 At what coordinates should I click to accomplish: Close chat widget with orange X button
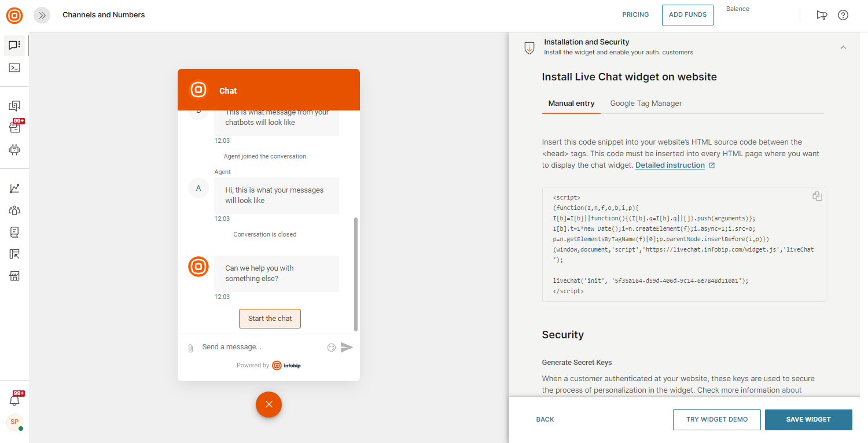coord(269,404)
